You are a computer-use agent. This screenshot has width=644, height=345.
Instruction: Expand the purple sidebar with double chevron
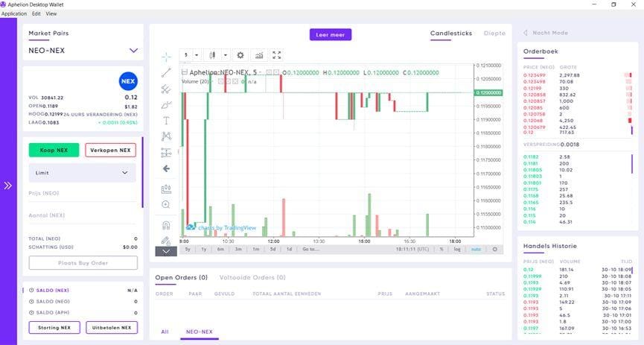tap(7, 186)
